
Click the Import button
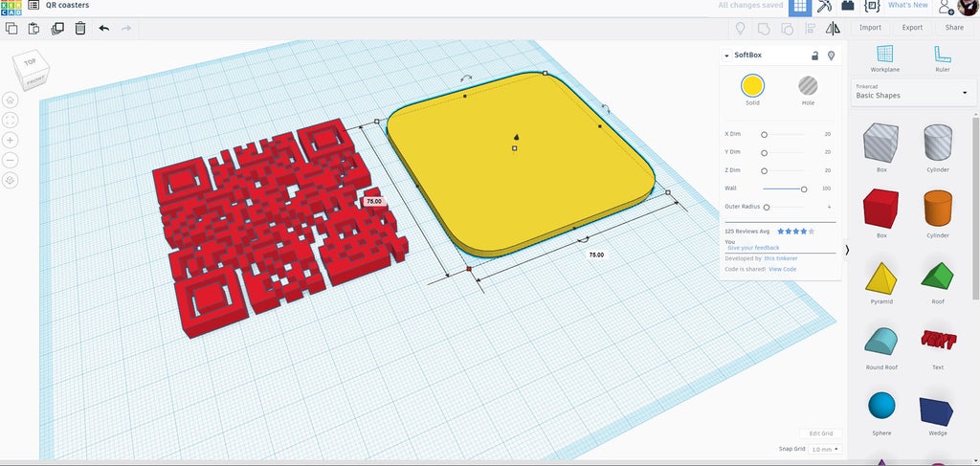(870, 28)
